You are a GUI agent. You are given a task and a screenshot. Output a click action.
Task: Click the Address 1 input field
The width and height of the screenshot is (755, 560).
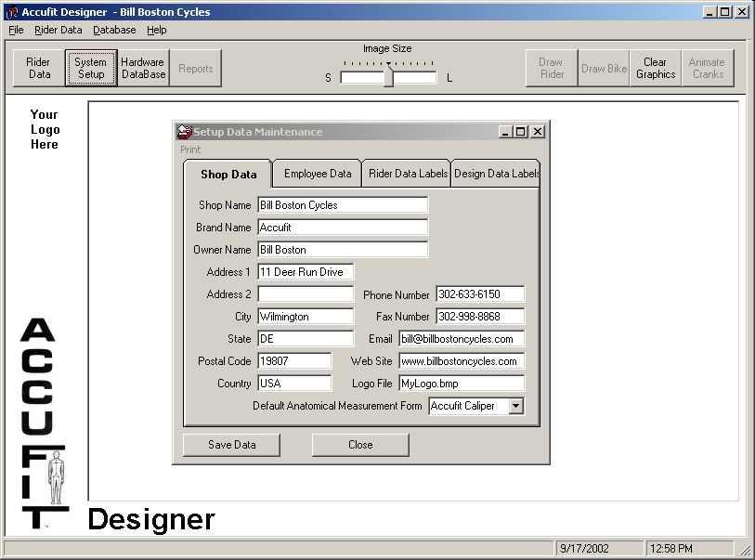(x=306, y=271)
